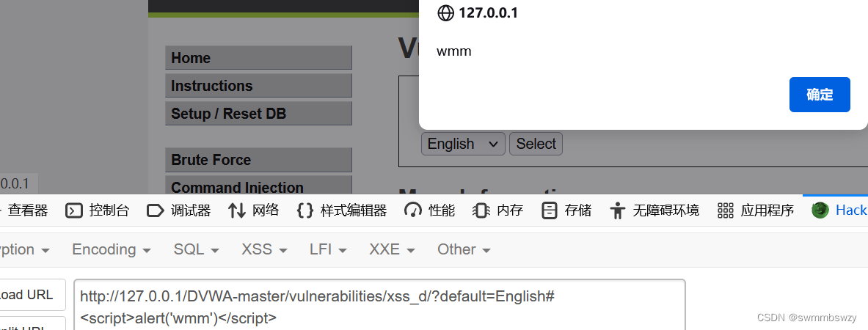
Task: Switch to 存储 storage tab
Action: point(566,210)
